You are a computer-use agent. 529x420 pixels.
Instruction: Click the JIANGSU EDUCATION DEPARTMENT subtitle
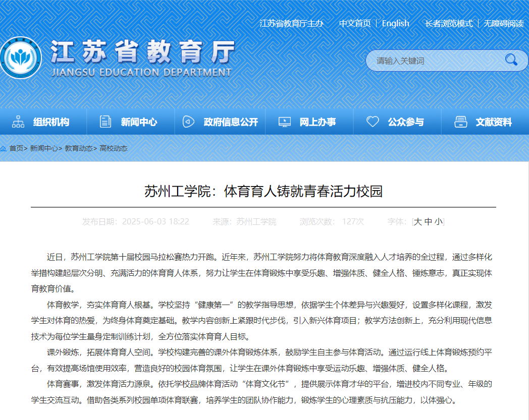[x=141, y=73]
